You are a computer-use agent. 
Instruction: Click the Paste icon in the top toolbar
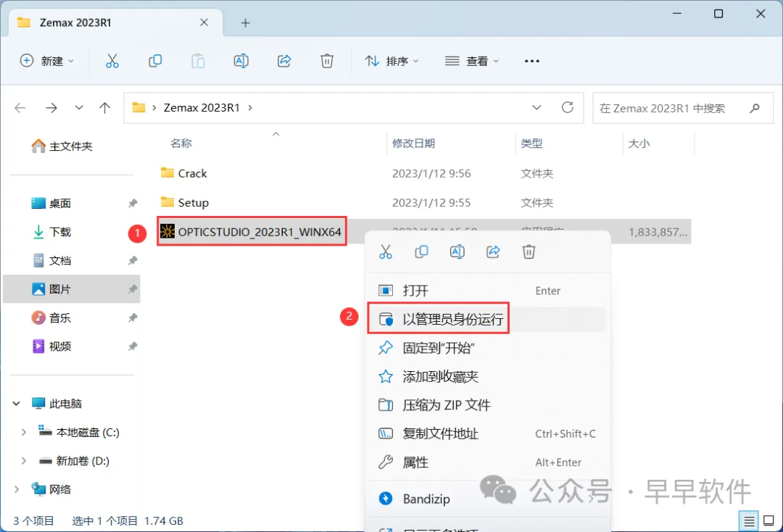click(198, 61)
